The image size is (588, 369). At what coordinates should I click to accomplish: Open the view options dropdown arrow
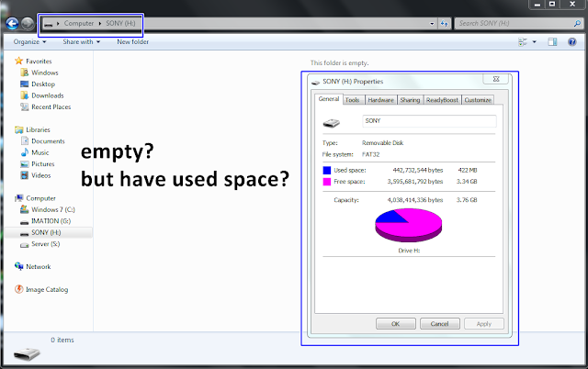[x=535, y=42]
